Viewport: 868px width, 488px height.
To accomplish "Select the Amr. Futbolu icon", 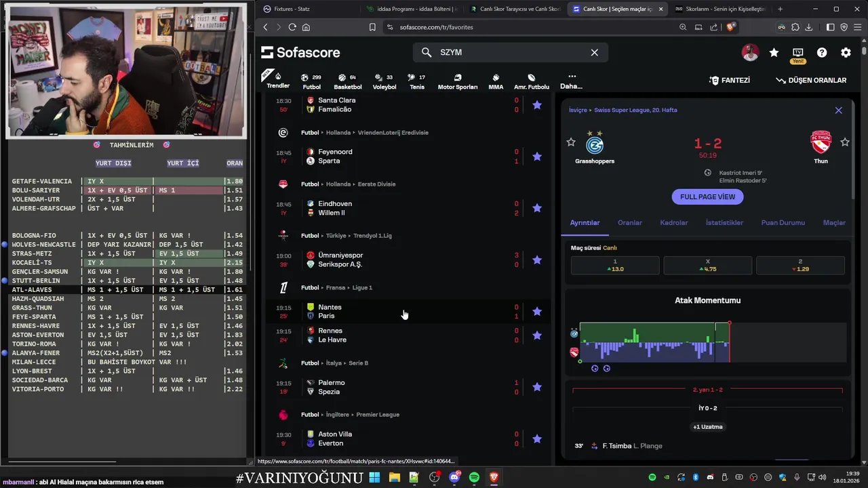I will coord(532,81).
